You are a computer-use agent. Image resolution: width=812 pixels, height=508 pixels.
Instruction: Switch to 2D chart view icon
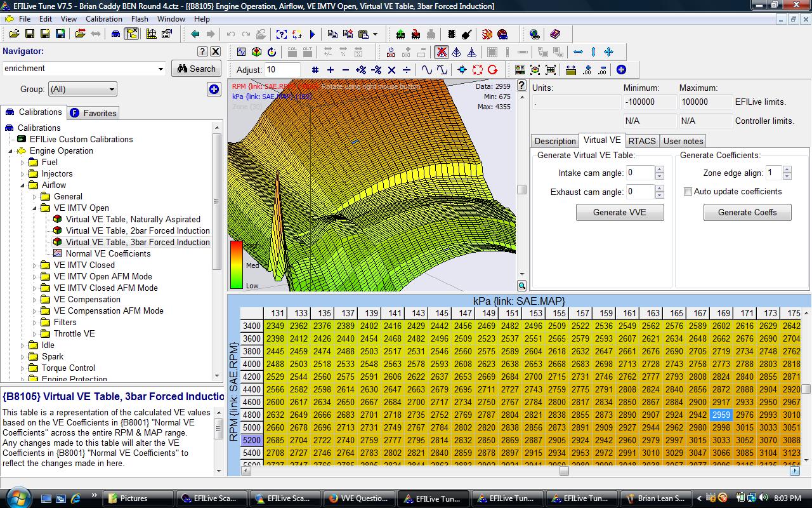click(241, 52)
